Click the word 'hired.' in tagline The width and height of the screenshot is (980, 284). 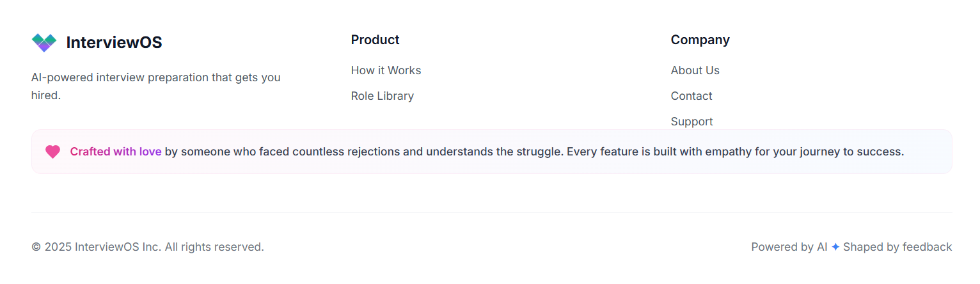[46, 96]
